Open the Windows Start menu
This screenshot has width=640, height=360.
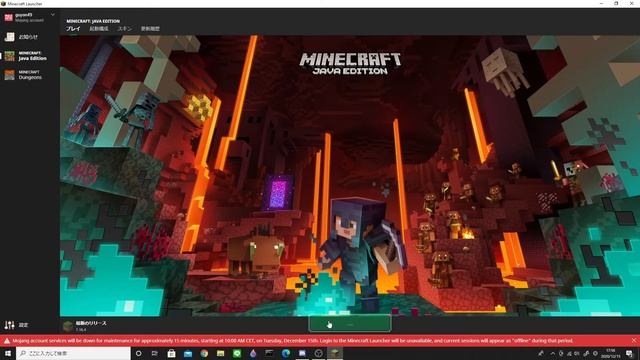pyautogui.click(x=8, y=353)
